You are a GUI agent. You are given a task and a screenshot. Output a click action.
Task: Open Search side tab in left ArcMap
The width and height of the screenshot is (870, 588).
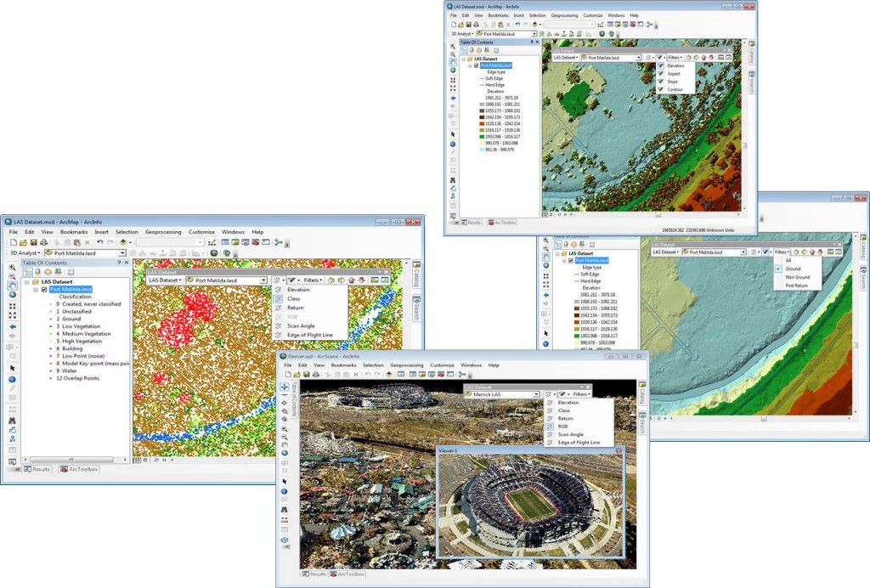pyautogui.click(x=416, y=309)
